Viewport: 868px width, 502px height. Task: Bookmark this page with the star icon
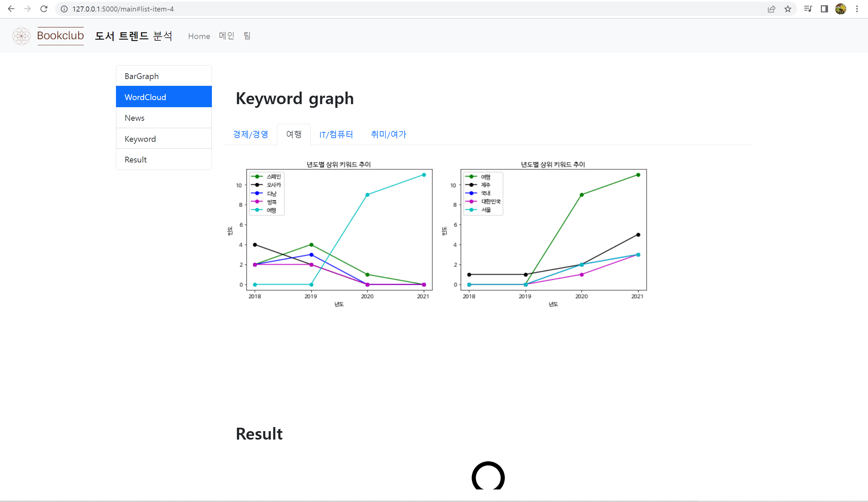(788, 9)
